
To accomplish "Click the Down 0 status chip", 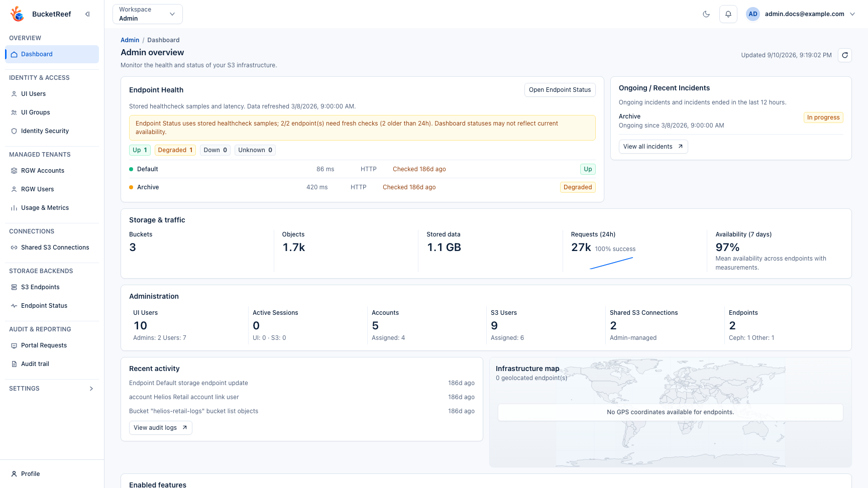I will (x=215, y=150).
